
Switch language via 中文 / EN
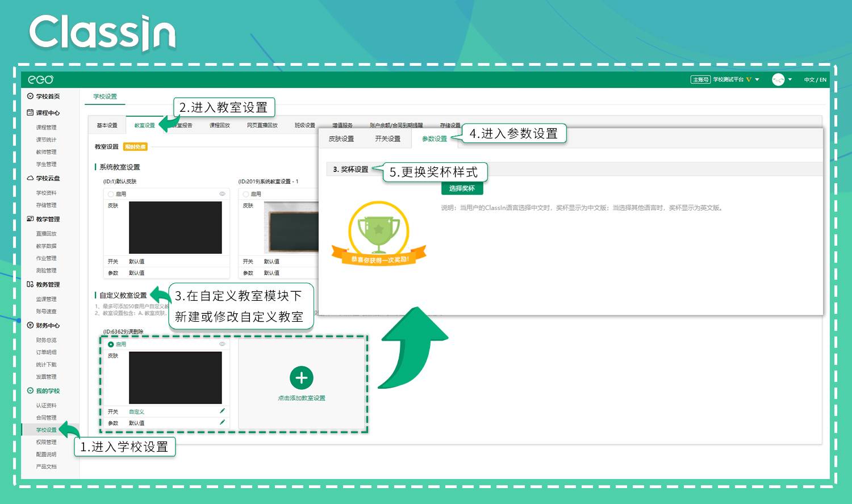[x=815, y=79]
